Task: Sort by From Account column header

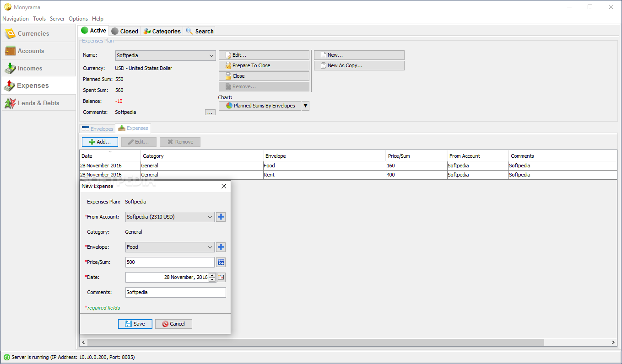Action: (478, 156)
